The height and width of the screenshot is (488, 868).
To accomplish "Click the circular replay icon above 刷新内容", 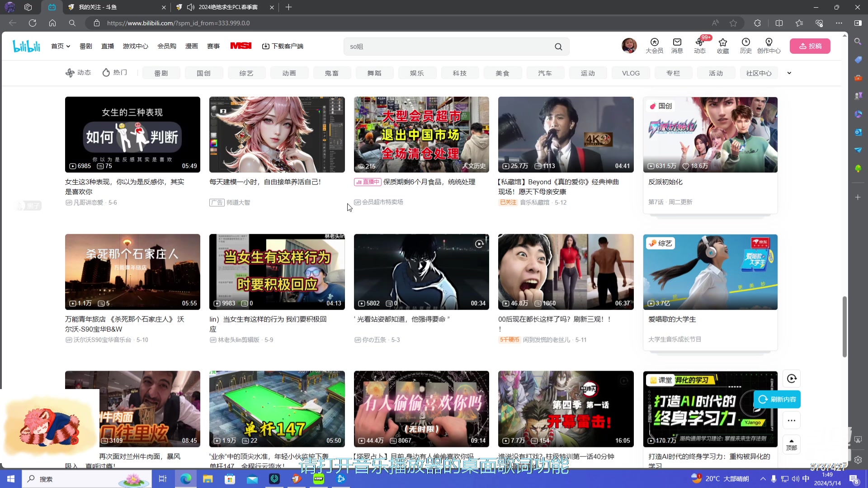I will (x=792, y=379).
